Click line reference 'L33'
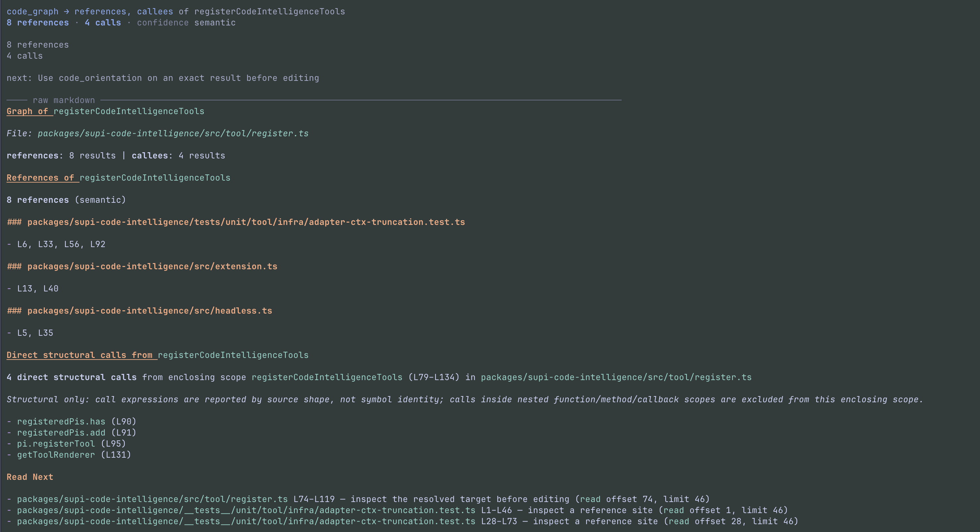This screenshot has height=532, width=980. [46, 244]
